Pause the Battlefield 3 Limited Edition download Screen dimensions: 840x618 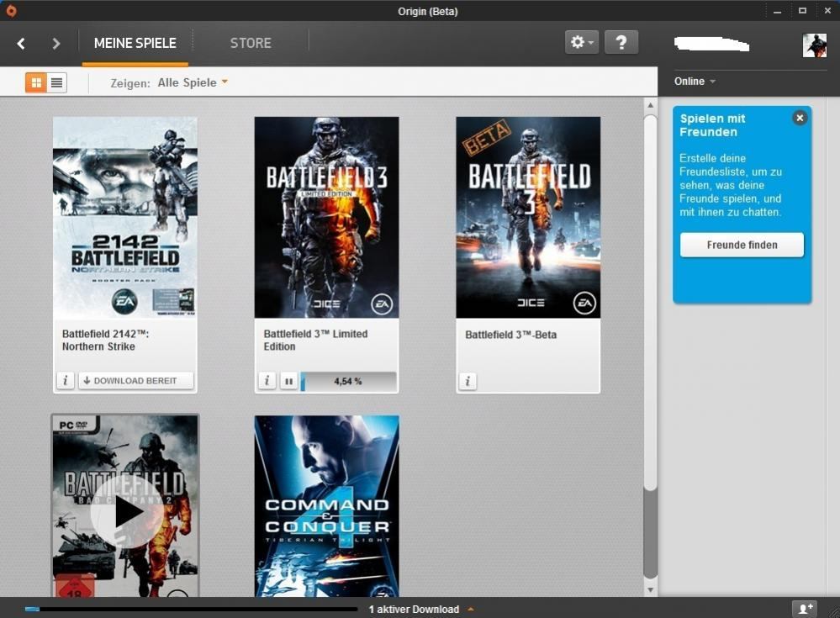click(288, 381)
